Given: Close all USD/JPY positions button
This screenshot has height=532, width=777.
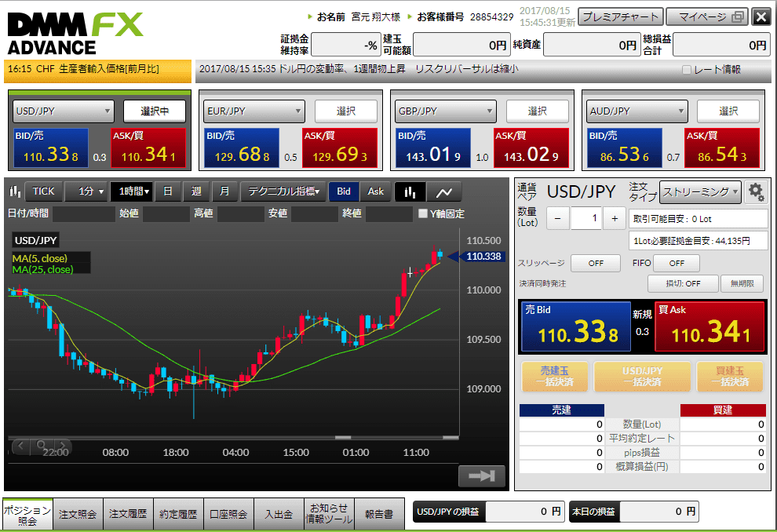Looking at the screenshot, I should tap(642, 377).
